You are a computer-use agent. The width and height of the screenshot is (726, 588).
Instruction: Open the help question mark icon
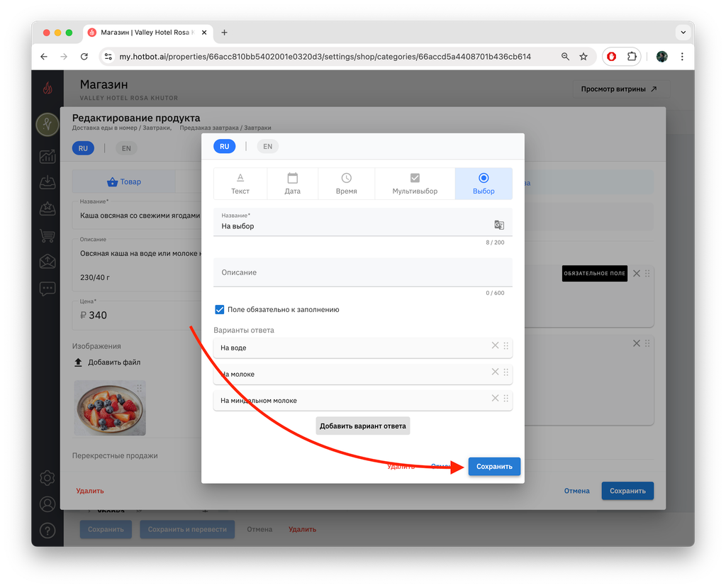click(48, 531)
